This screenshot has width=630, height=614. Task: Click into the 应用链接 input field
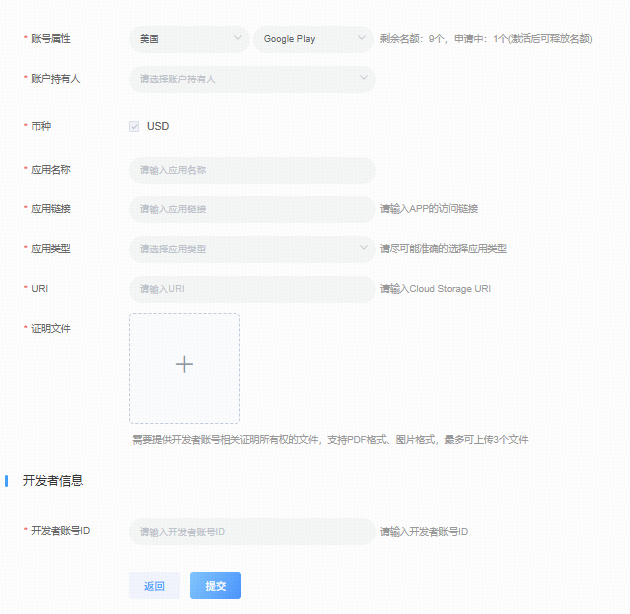[x=252, y=209]
